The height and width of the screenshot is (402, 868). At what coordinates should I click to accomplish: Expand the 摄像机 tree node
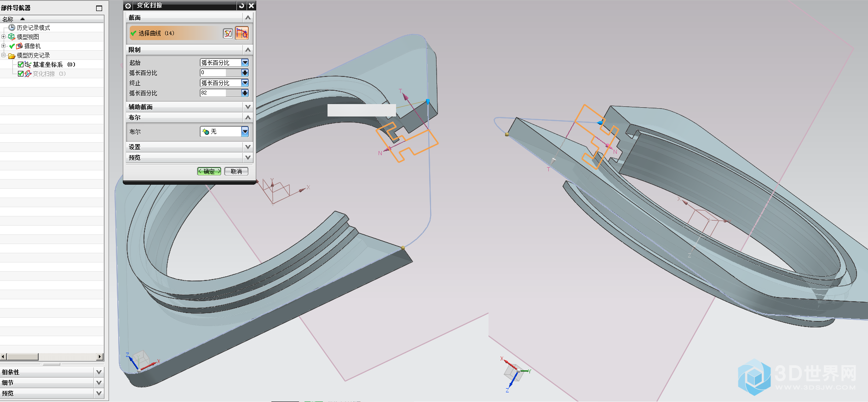coord(4,46)
